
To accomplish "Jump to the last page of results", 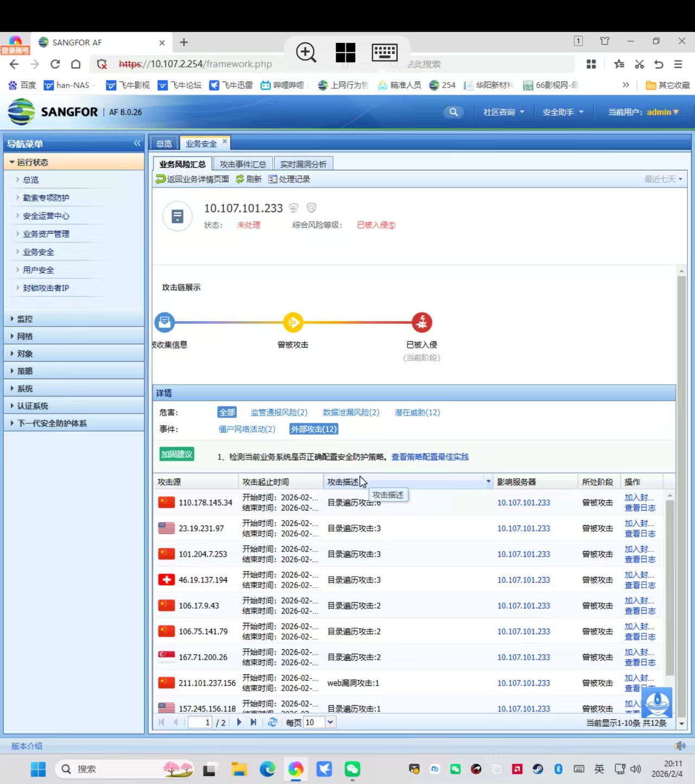I will [254, 722].
